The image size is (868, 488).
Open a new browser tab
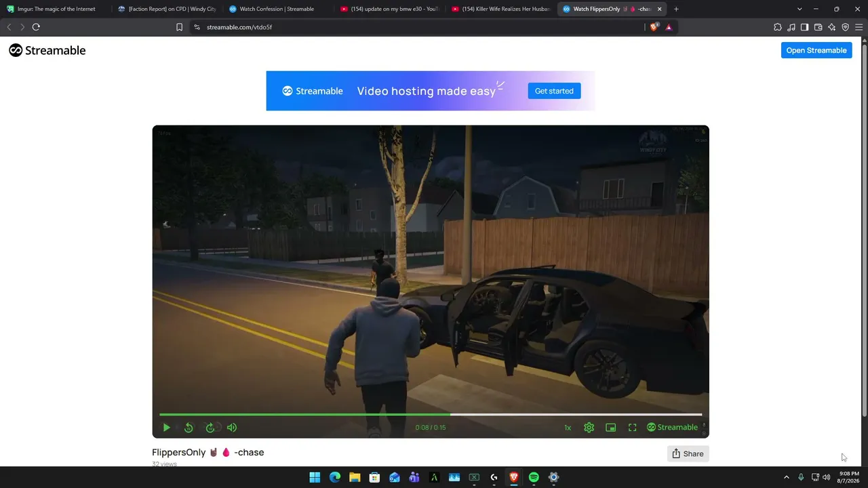pos(676,9)
